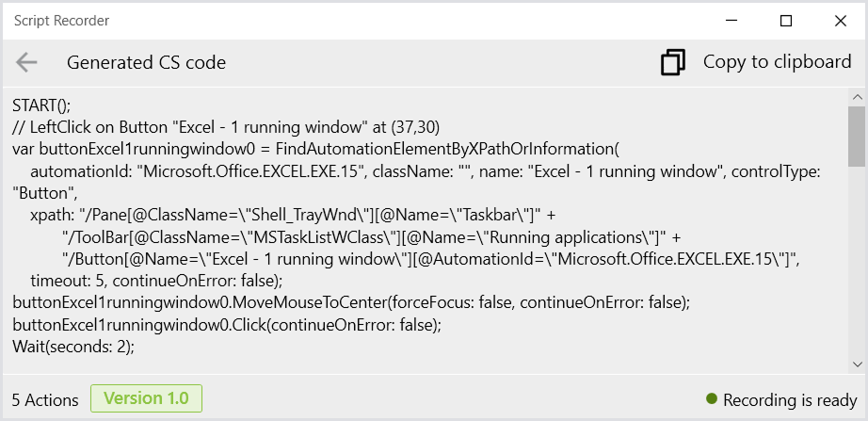
Task: Click the Copy to clipboard label
Action: 778,61
